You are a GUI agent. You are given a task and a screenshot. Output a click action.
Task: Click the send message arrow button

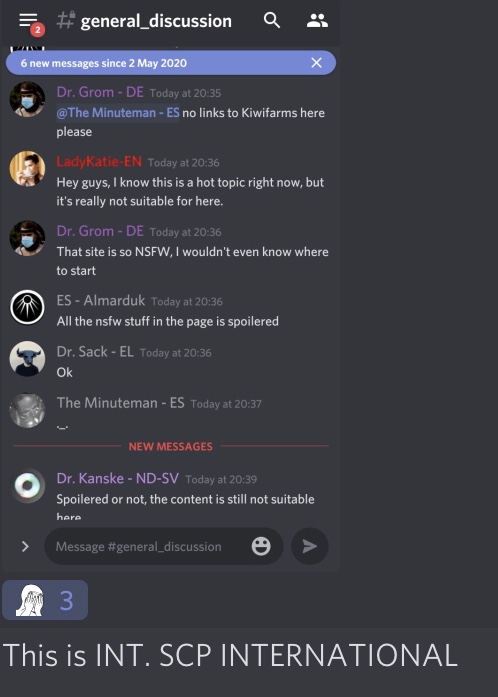pyautogui.click(x=309, y=546)
